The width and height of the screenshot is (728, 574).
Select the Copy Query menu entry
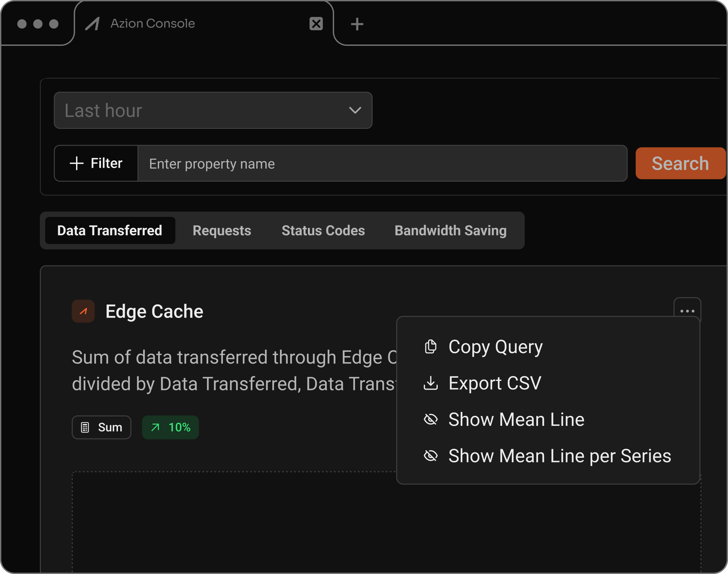click(x=495, y=347)
